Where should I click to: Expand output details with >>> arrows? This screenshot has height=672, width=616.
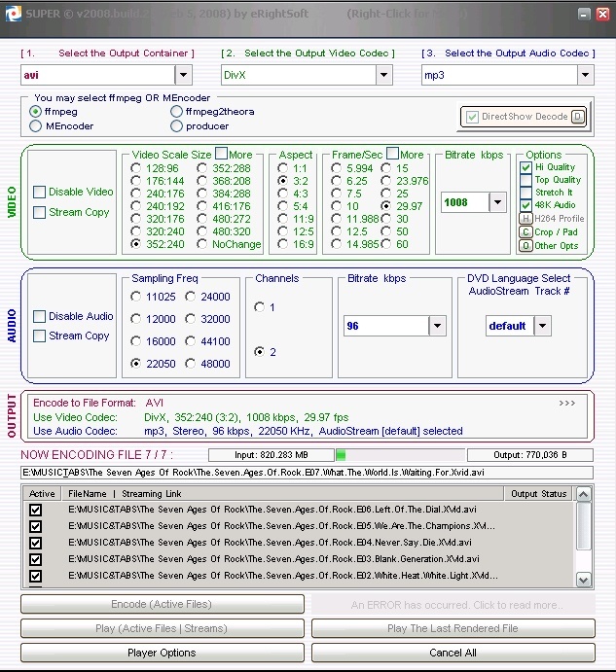click(567, 404)
